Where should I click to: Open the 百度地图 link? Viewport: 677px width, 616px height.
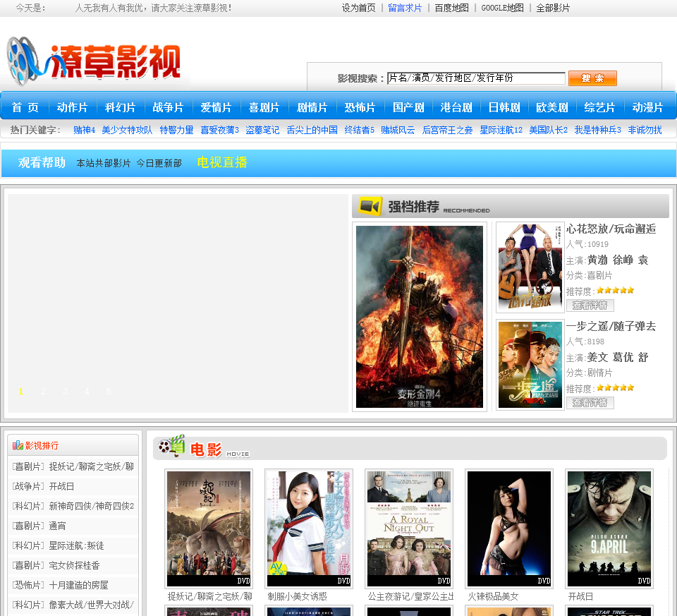pos(451,8)
